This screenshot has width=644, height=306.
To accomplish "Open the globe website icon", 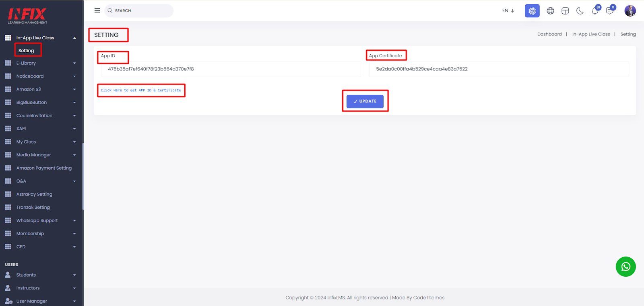I will coord(550,11).
